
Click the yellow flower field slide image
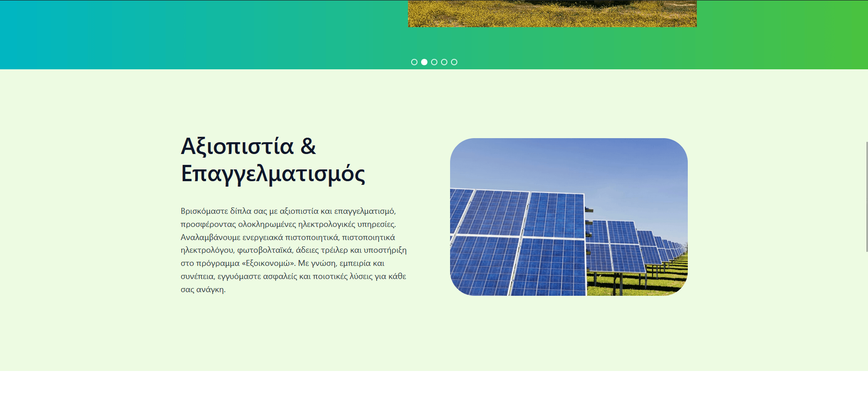tap(551, 13)
